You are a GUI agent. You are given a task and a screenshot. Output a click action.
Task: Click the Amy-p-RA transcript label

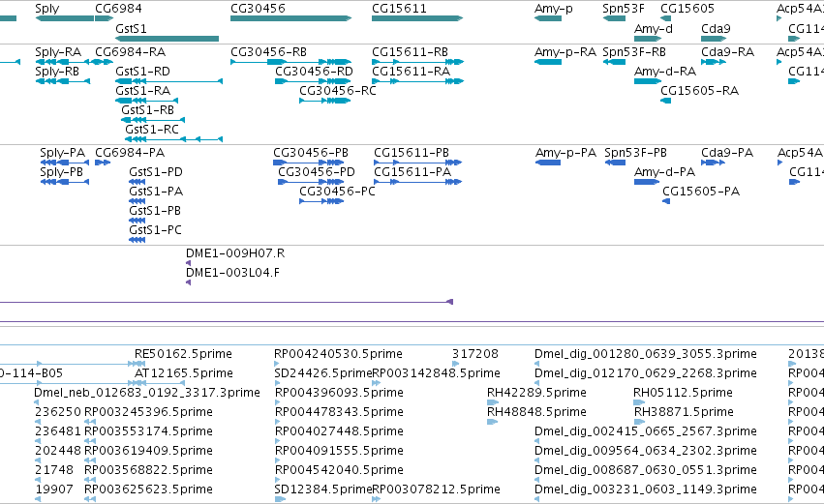(565, 52)
